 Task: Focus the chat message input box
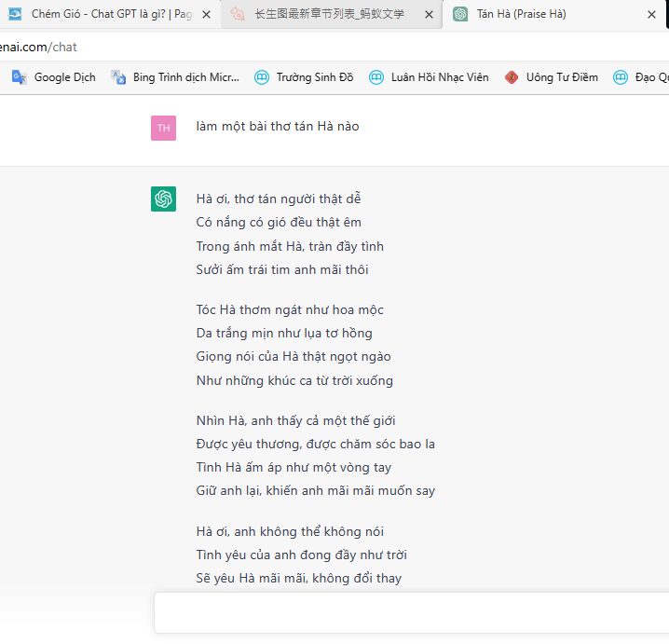(x=410, y=612)
